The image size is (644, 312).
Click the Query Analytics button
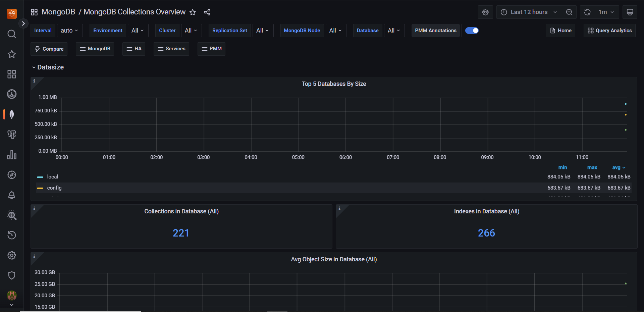609,31
